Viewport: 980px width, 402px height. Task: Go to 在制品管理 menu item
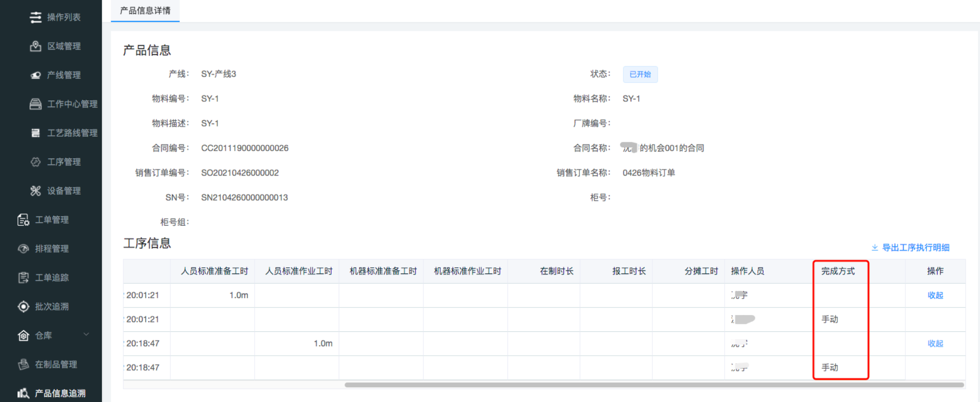coord(55,365)
